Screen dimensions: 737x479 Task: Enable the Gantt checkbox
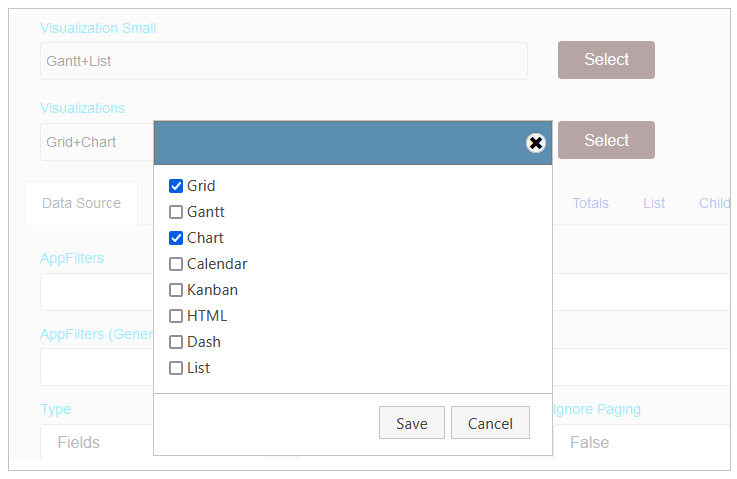point(176,212)
